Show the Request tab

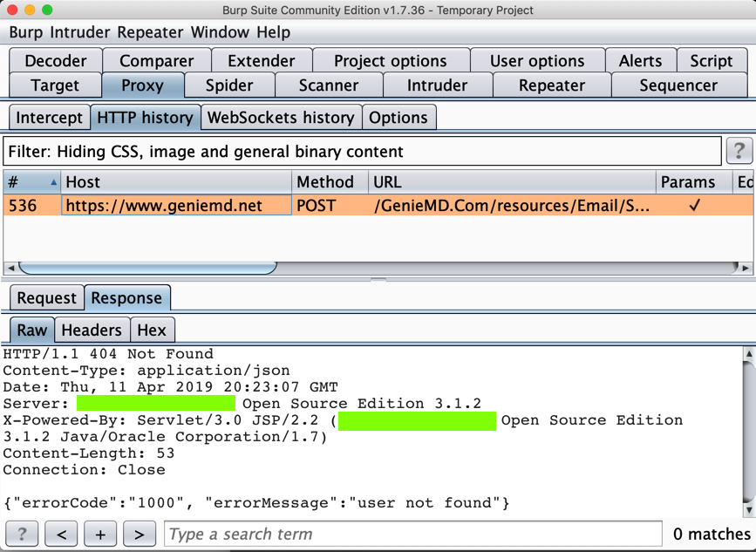tap(47, 298)
